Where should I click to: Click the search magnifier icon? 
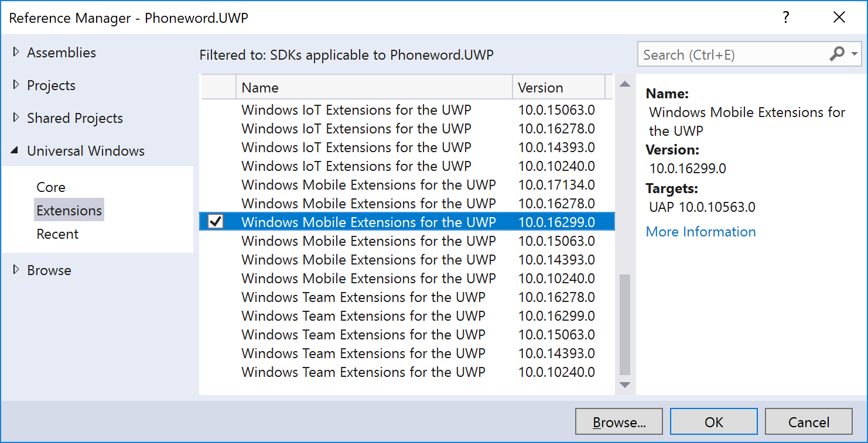(838, 54)
